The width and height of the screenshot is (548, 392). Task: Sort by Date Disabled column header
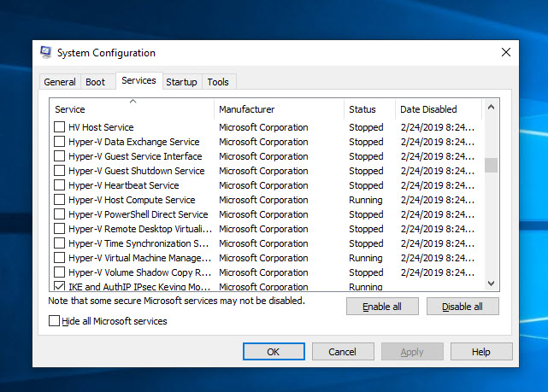tap(439, 109)
